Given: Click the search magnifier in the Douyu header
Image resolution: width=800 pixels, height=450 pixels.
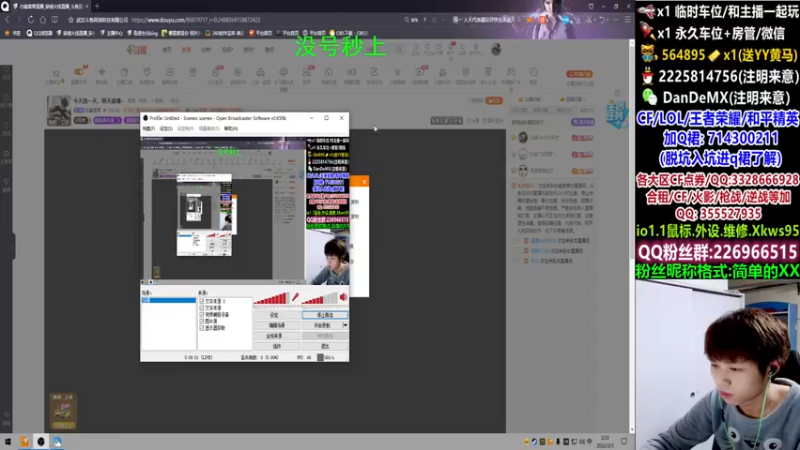Looking at the screenshot, I should pos(399,50).
